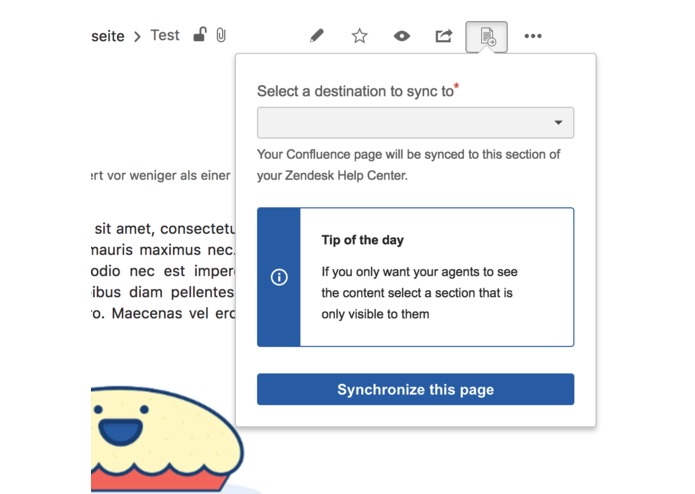
Task: Star this page as a favorite
Action: click(x=359, y=36)
